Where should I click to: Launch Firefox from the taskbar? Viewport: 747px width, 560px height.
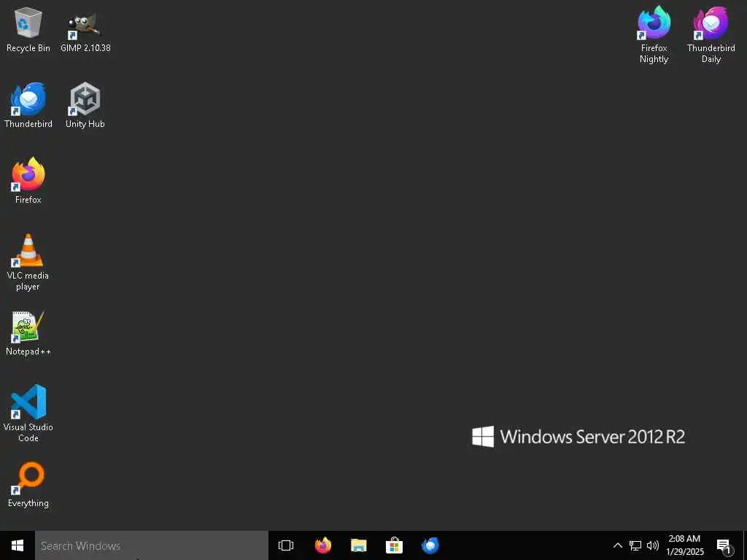click(x=323, y=545)
